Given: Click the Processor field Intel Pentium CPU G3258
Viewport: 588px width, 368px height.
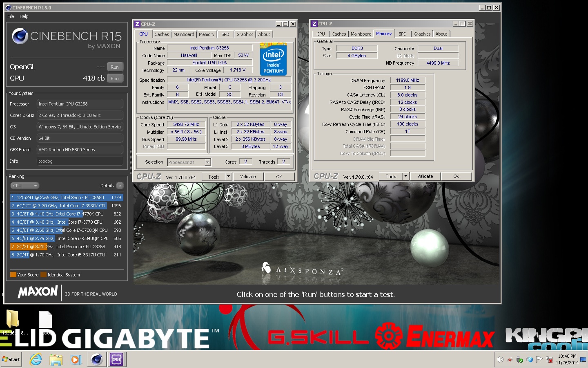Looking at the screenshot, I should point(80,104).
